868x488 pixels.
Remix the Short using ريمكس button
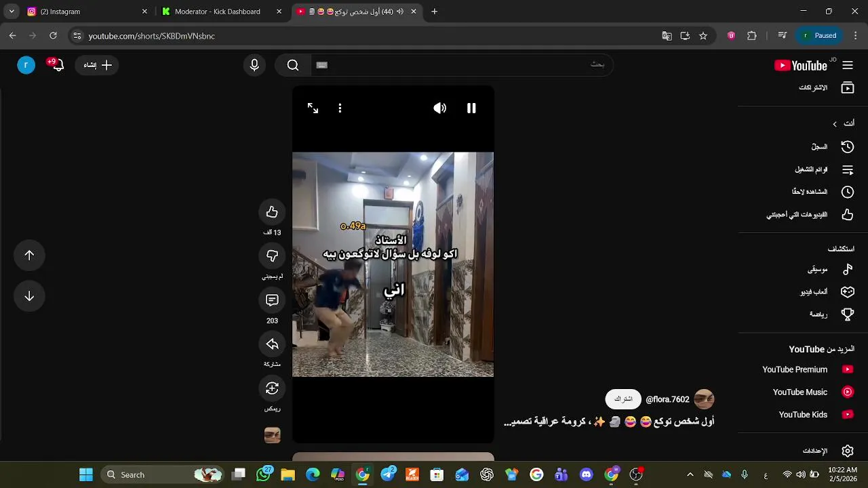click(272, 388)
